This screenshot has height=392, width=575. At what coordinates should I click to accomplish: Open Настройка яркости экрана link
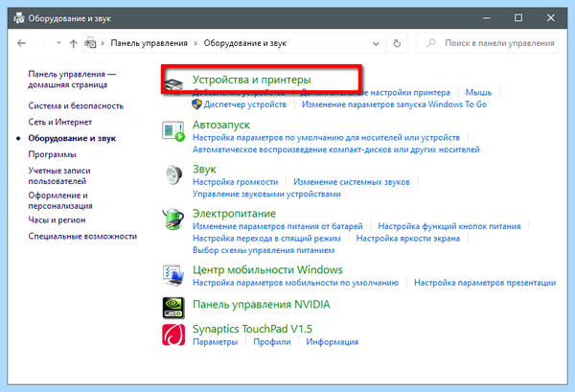point(408,239)
